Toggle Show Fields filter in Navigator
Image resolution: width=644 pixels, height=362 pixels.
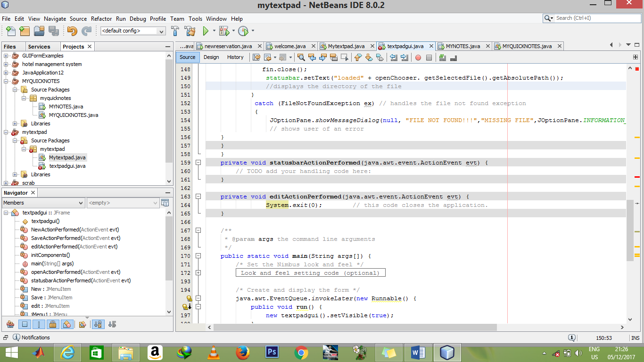click(x=25, y=324)
